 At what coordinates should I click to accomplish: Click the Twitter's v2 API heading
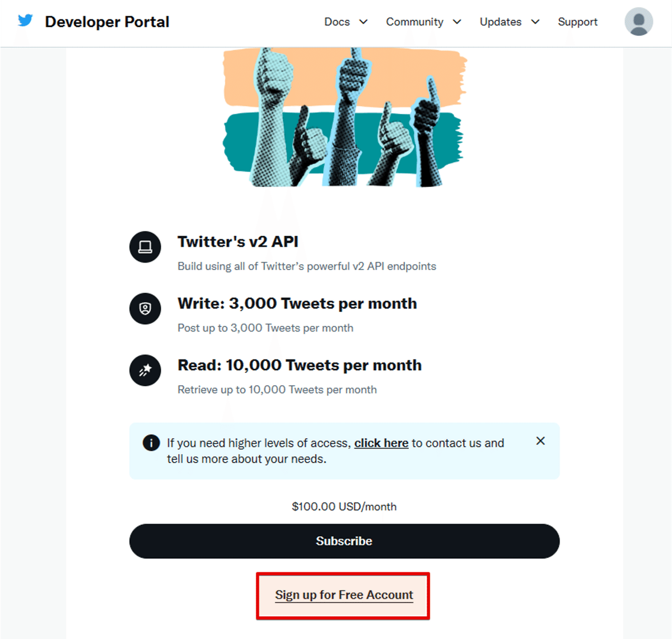[x=238, y=241]
